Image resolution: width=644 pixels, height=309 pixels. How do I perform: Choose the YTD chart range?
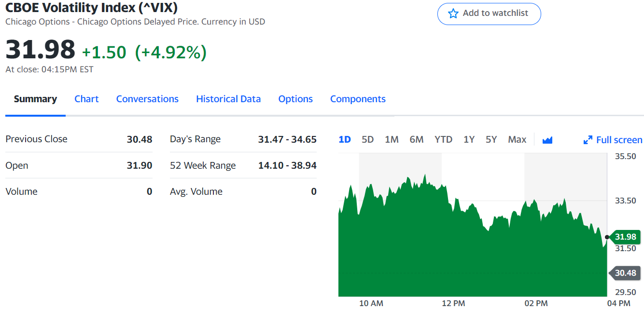pyautogui.click(x=443, y=139)
